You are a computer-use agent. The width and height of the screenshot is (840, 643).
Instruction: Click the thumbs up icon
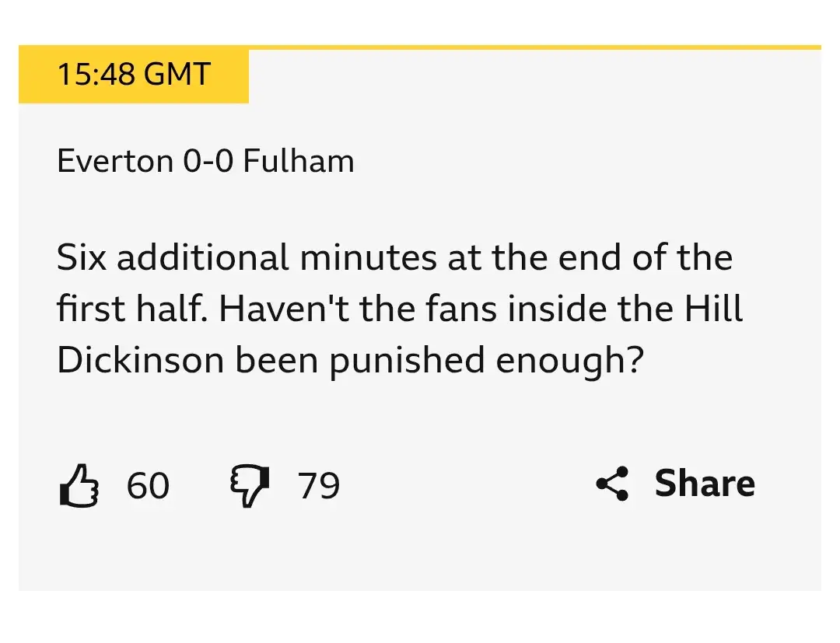[79, 486]
